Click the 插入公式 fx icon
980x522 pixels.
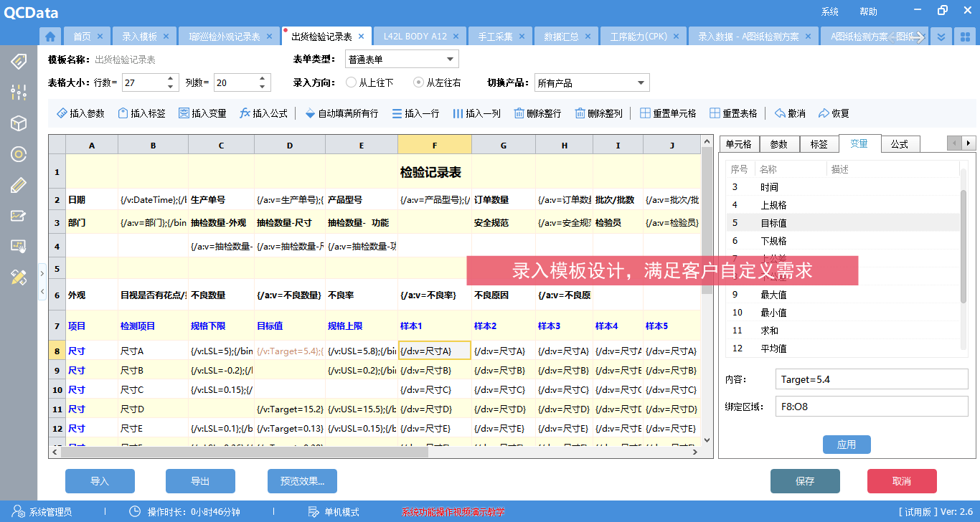[245, 113]
